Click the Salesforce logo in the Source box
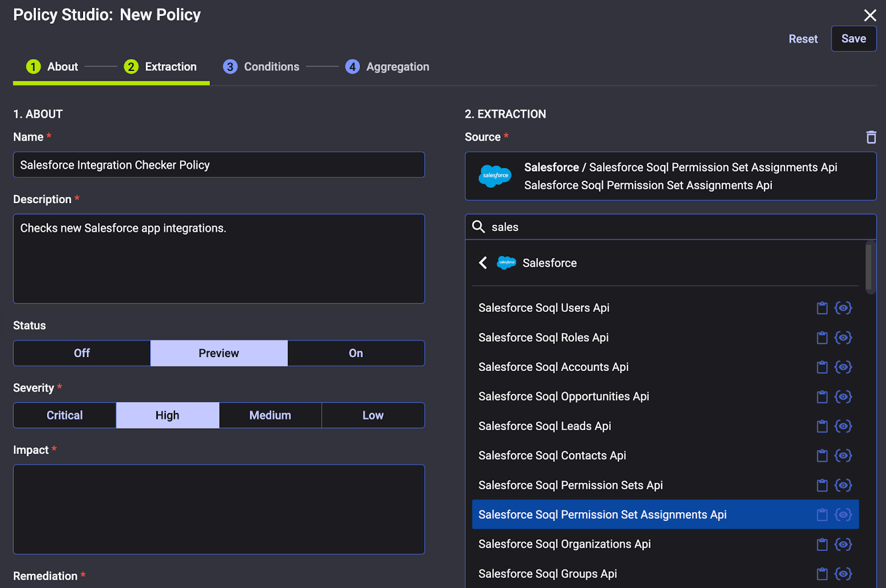 tap(495, 176)
